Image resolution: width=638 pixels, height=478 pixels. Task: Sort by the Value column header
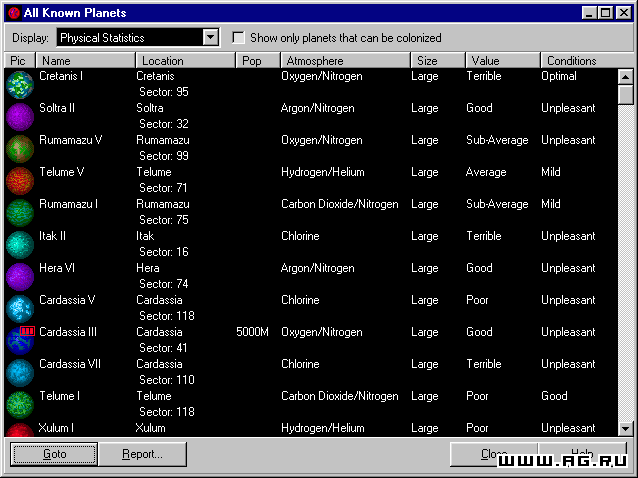503,61
